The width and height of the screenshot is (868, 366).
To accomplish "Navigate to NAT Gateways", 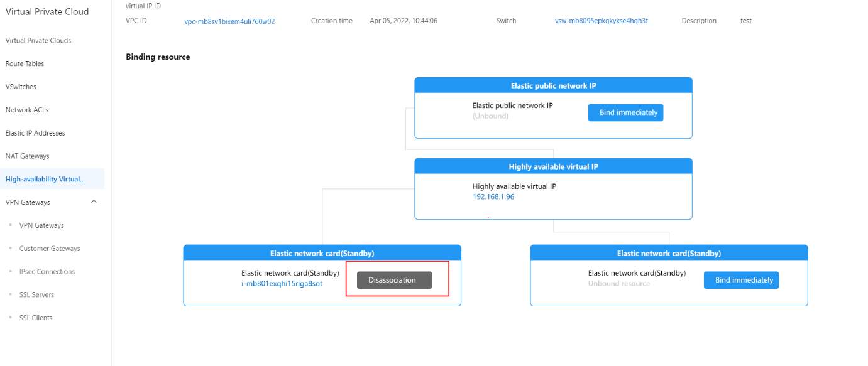I will [27, 156].
